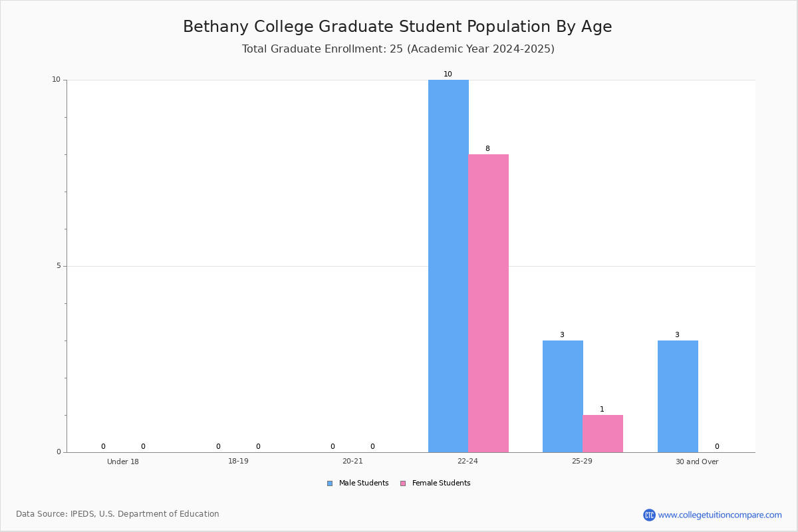
Task: Select the male bar for ages 25-29
Action: 563,396
